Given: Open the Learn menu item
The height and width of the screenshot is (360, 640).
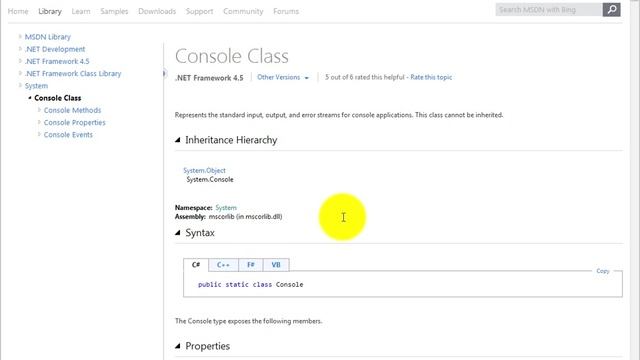Looking at the screenshot, I should (x=81, y=11).
